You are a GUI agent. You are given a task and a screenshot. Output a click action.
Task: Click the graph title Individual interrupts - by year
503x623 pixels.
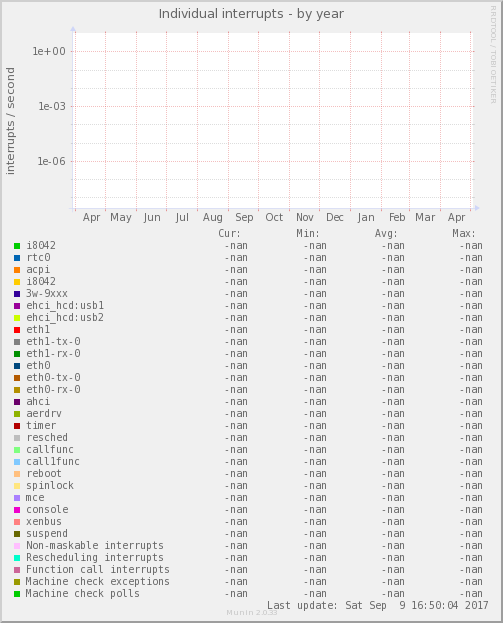coord(251,14)
